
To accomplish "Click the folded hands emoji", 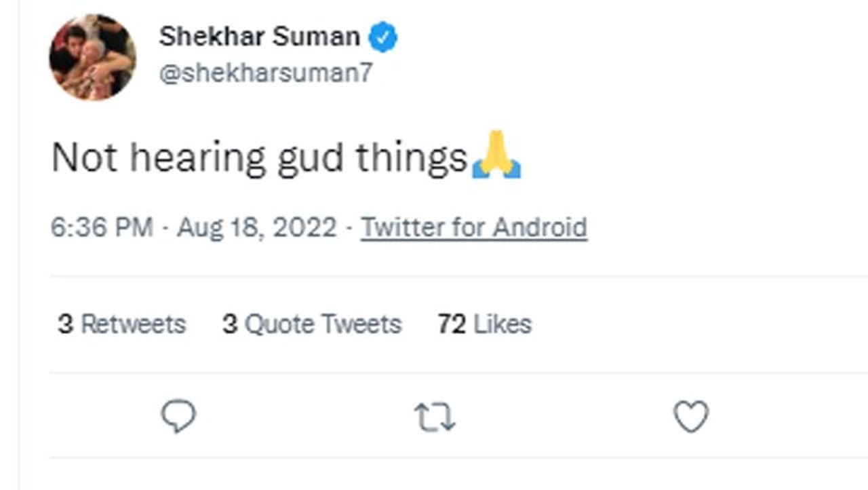I will point(496,156).
